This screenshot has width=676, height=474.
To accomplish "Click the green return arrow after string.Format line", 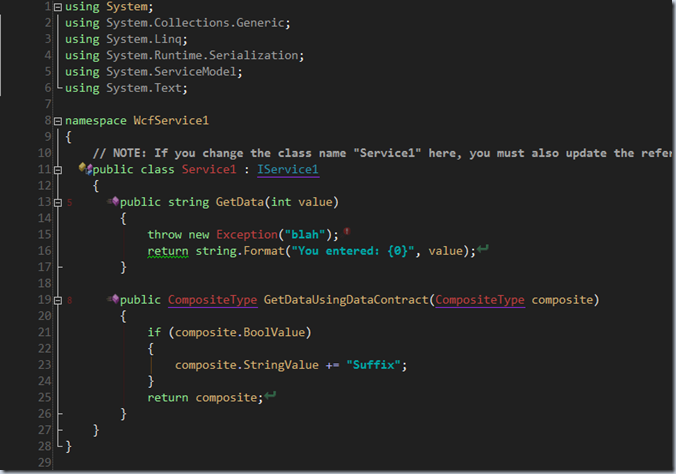I will [483, 248].
